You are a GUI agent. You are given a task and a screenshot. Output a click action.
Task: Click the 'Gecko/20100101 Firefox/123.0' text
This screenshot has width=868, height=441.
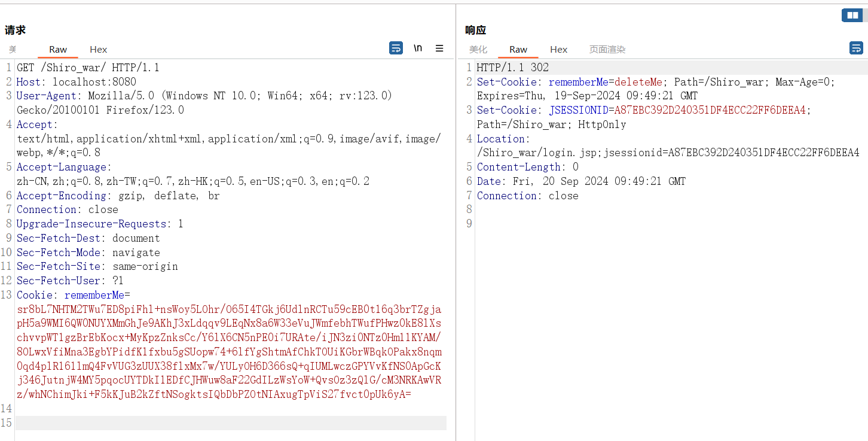[100, 110]
